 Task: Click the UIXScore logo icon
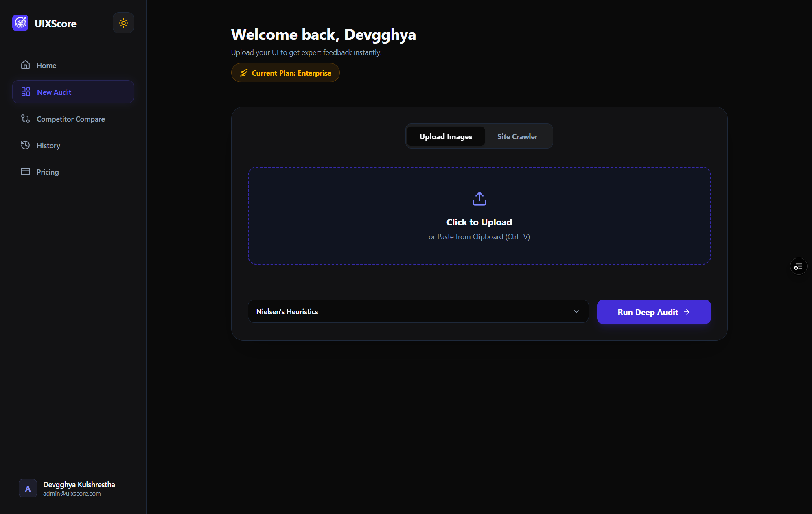(x=20, y=23)
